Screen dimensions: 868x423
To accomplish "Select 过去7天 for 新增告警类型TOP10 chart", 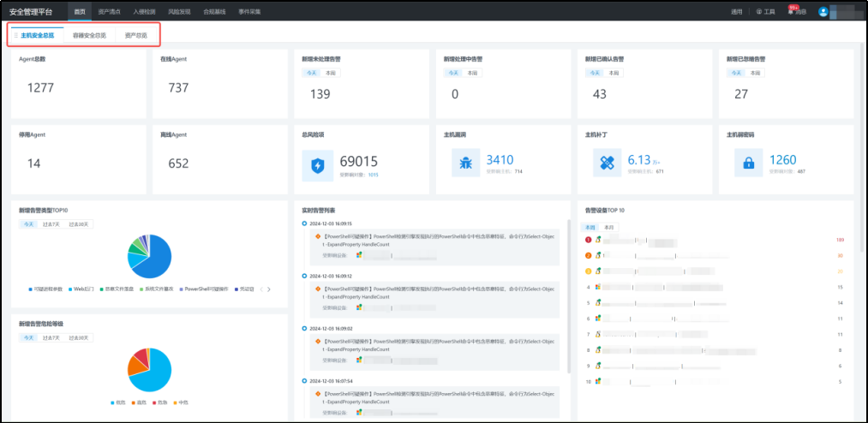I will point(52,224).
